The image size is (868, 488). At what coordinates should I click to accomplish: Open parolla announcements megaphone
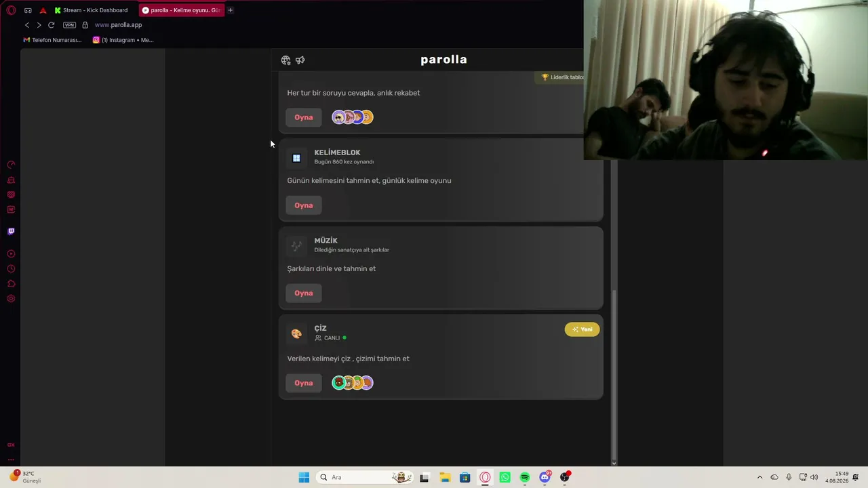300,60
